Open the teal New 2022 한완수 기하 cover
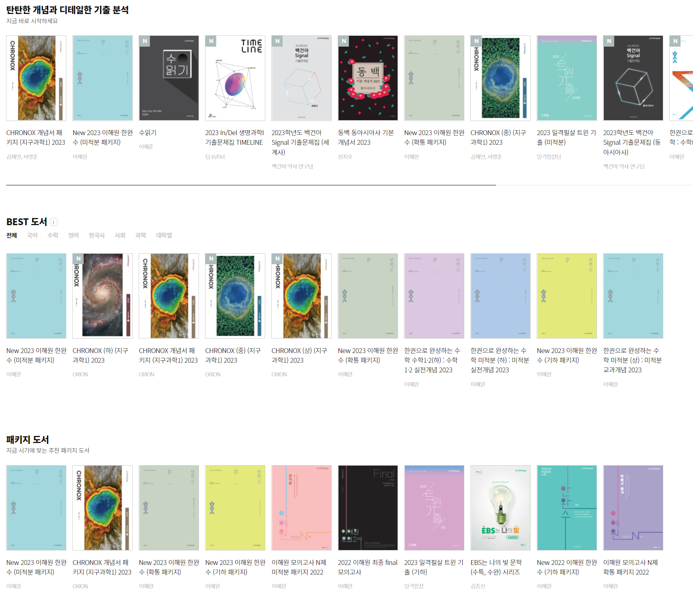Viewport: 693px width, 616px height. point(567,508)
